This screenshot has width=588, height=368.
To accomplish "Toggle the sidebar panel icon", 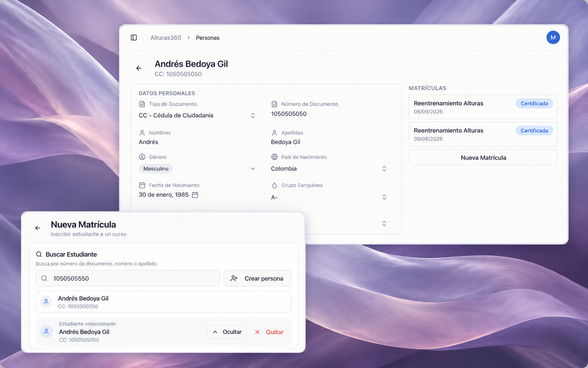I will (134, 37).
